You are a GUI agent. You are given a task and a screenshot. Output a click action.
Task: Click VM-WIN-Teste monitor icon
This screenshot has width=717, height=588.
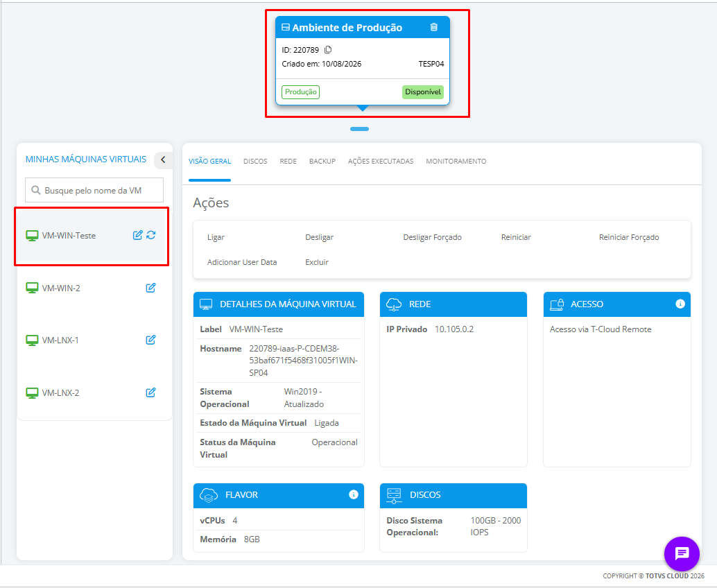tap(32, 236)
